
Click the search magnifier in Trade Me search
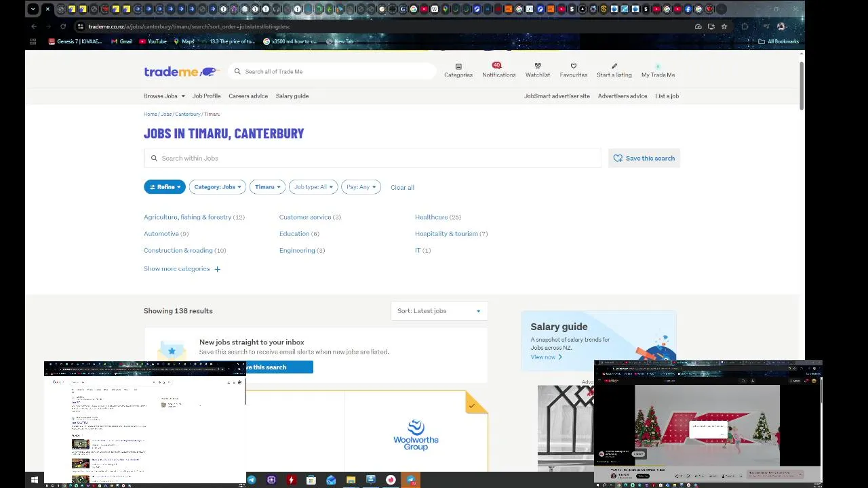pyautogui.click(x=237, y=71)
